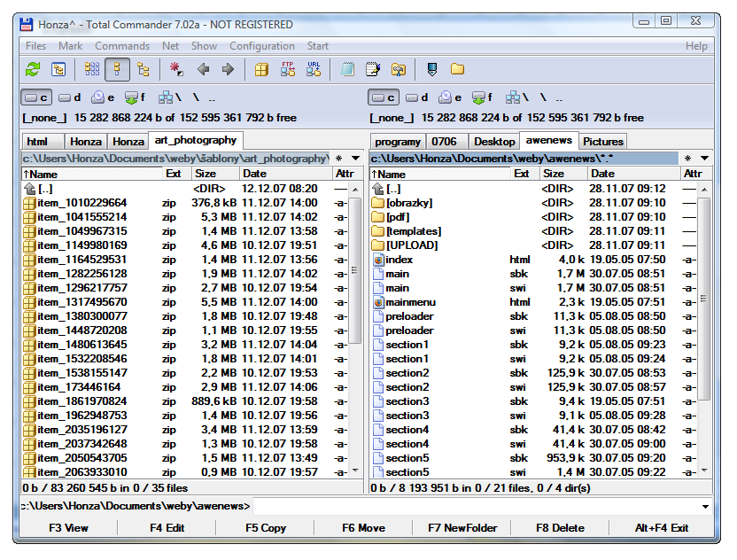Sort left panel by Date column
This screenshot has height=560, width=737.
[x=285, y=174]
